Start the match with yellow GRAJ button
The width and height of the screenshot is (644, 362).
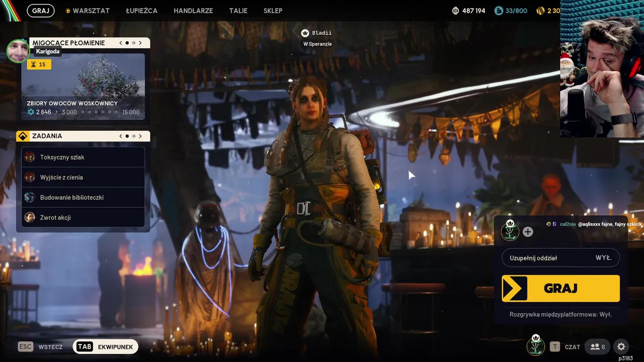[560, 289]
